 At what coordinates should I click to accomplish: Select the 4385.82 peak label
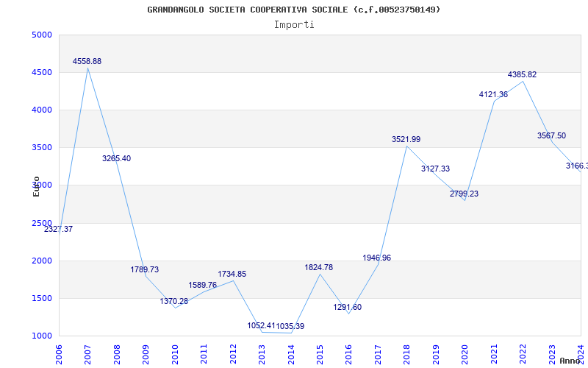pos(523,75)
